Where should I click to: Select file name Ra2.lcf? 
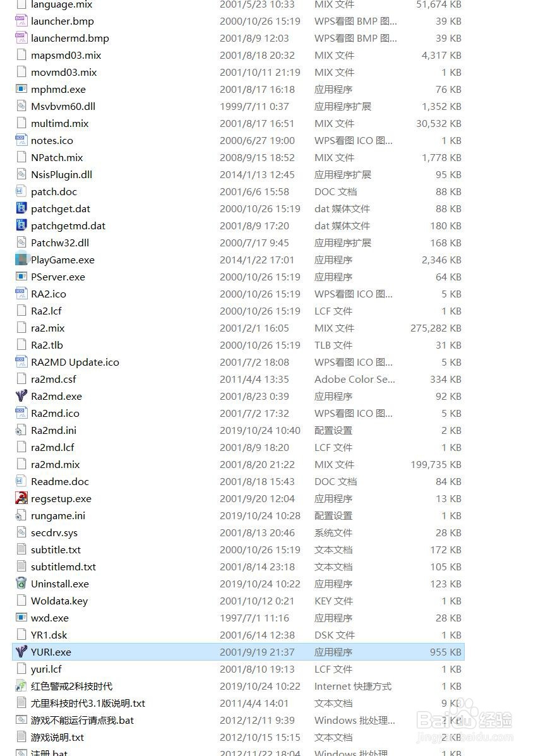pyautogui.click(x=46, y=311)
